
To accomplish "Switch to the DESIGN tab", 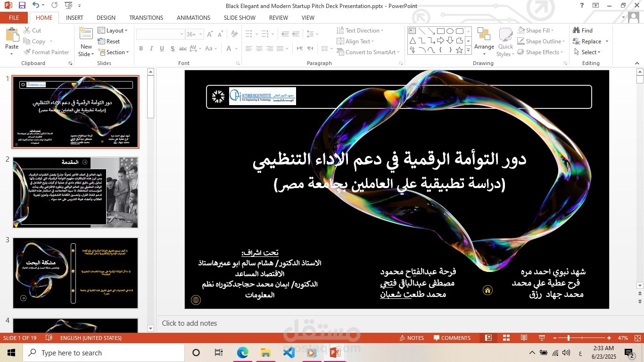I will 106,17.
